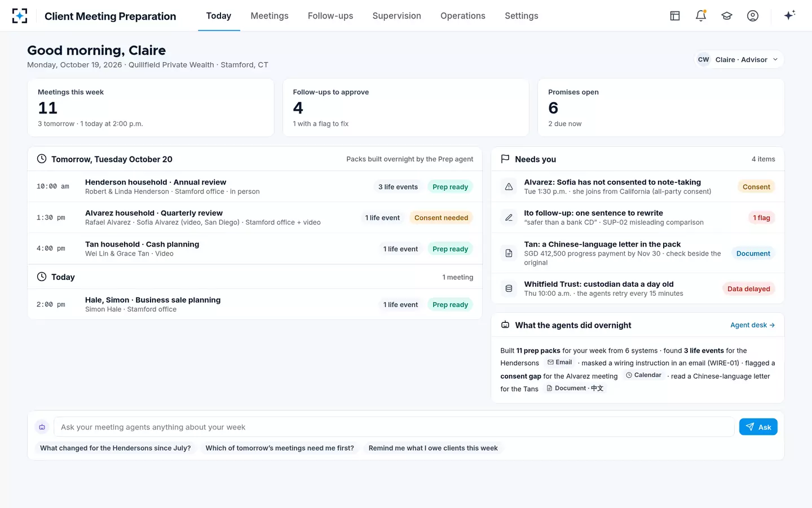This screenshot has height=508, width=812.
Task: Click the '3 life events' badge for Henderson
Action: click(x=398, y=187)
